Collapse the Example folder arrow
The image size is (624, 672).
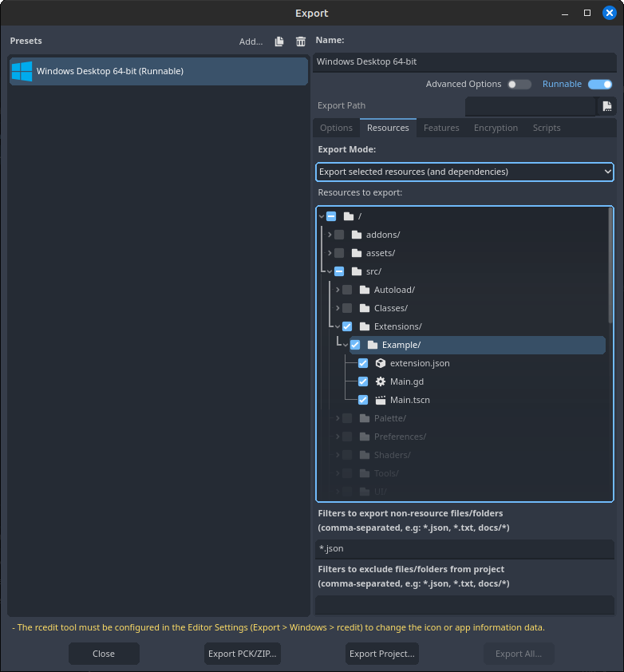tap(346, 345)
